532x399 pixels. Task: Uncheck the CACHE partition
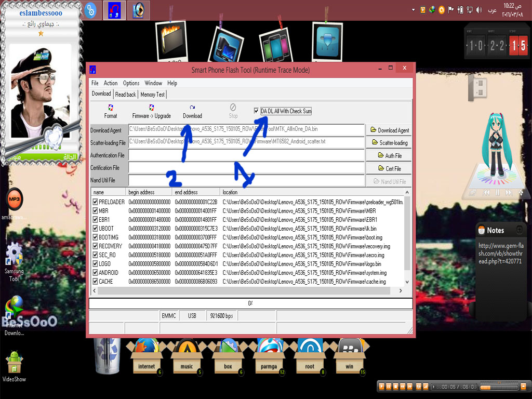tap(96, 281)
